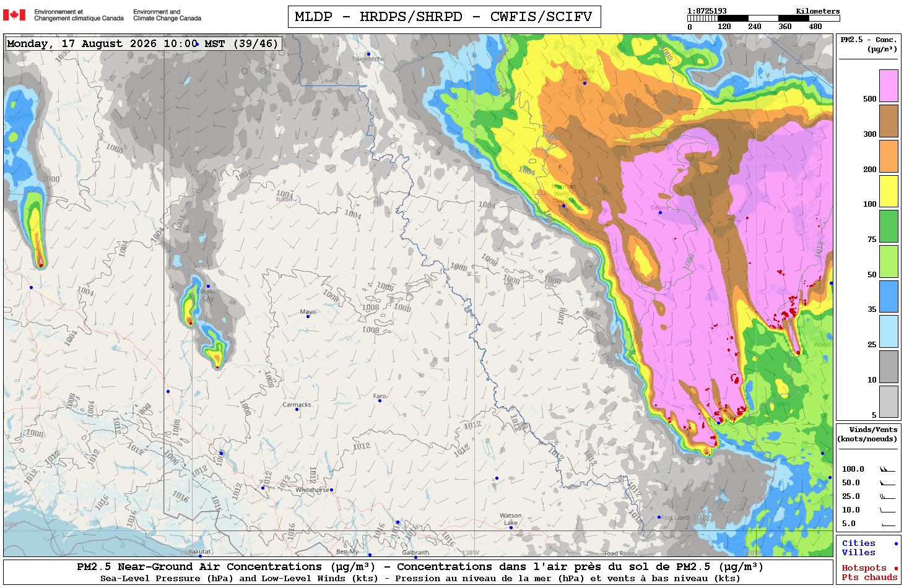Select the light green 50–75 concentration swatch
Viewport: 904px width, 588px height.
tap(889, 262)
